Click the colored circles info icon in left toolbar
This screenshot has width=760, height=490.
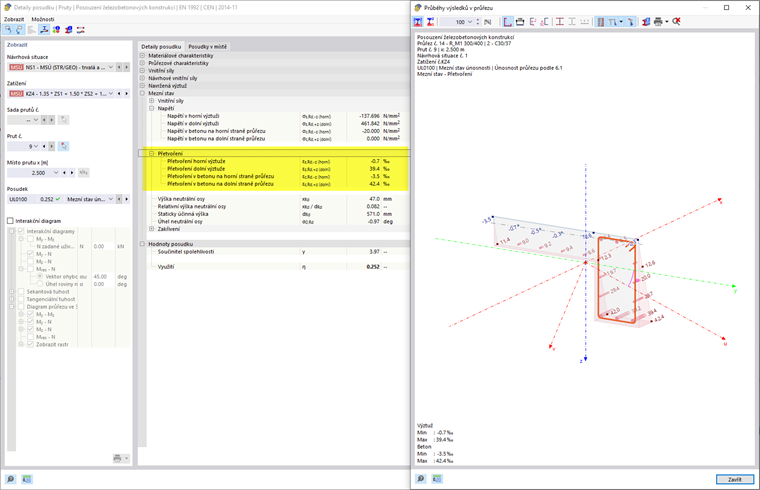pyautogui.click(x=56, y=30)
